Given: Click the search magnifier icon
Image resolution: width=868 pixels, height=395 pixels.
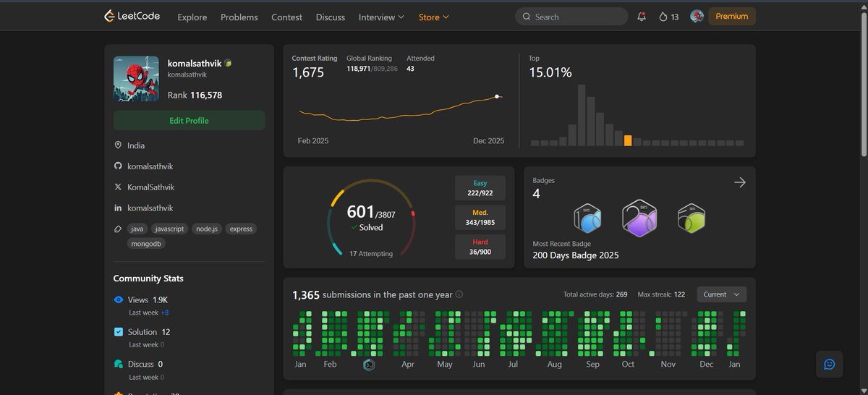Looking at the screenshot, I should point(527,17).
